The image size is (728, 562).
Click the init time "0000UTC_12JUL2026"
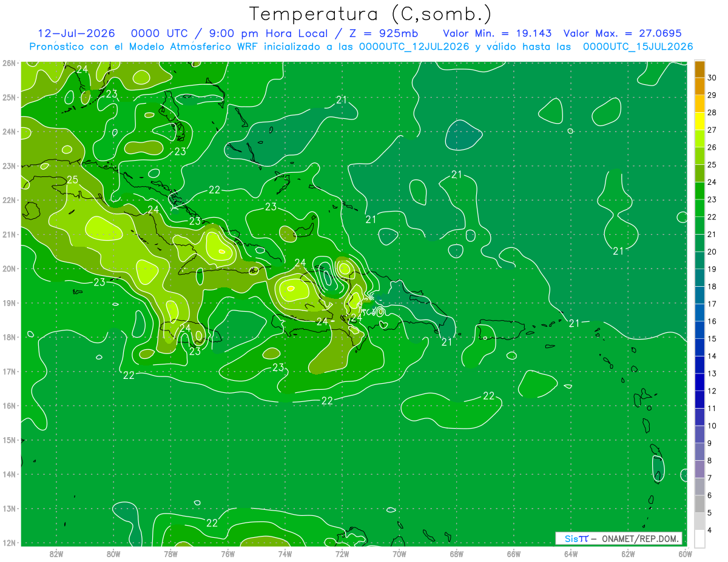pos(414,47)
